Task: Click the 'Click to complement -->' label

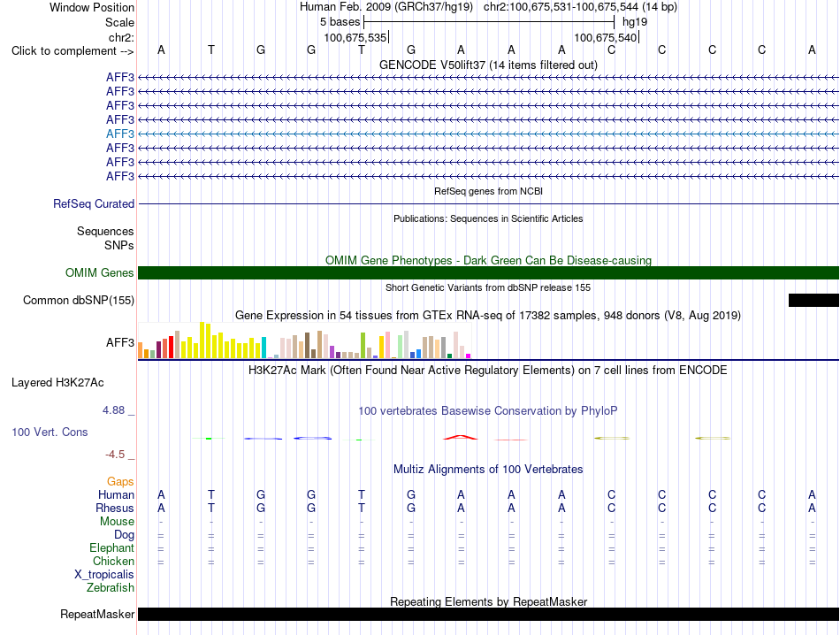Action: [73, 51]
